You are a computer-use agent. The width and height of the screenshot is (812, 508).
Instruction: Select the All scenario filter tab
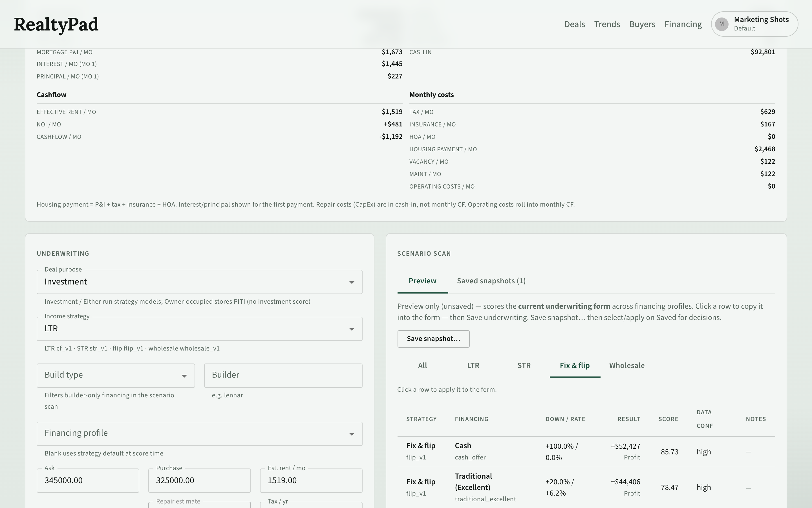tap(422, 365)
